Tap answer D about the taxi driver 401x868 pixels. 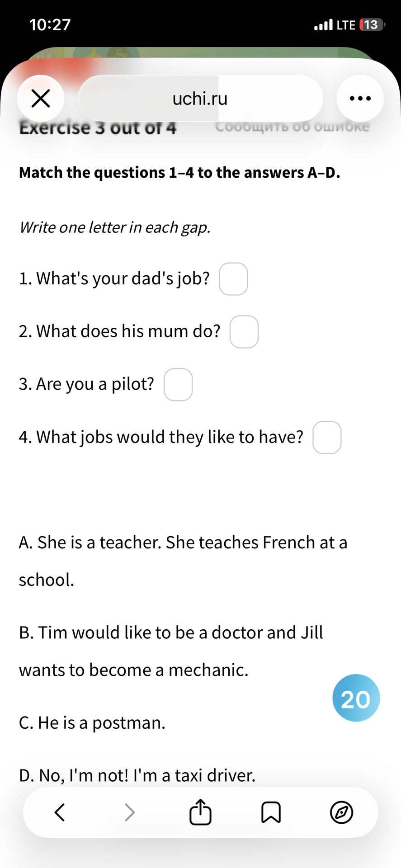[137, 776]
